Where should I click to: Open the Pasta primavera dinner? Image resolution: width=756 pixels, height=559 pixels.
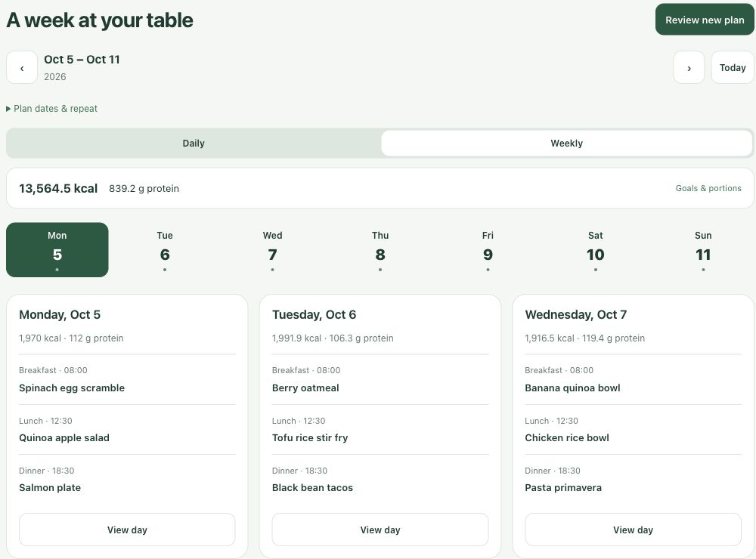(x=563, y=488)
